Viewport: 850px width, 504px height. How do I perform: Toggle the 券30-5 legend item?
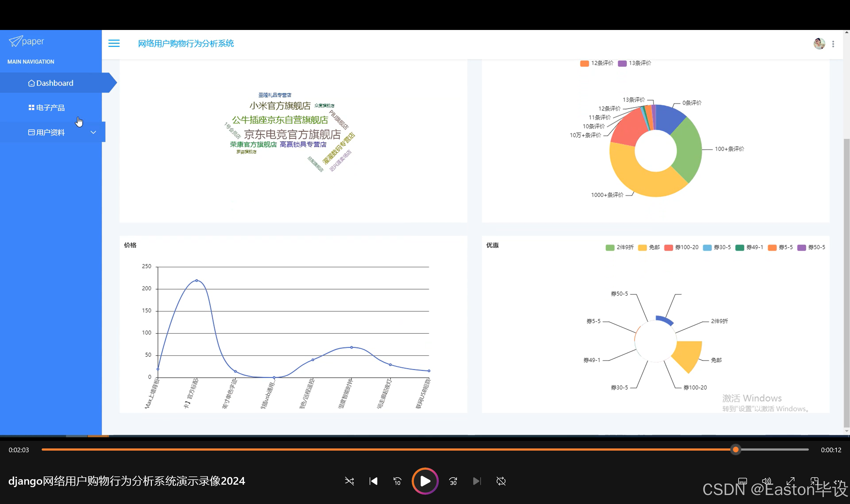717,248
